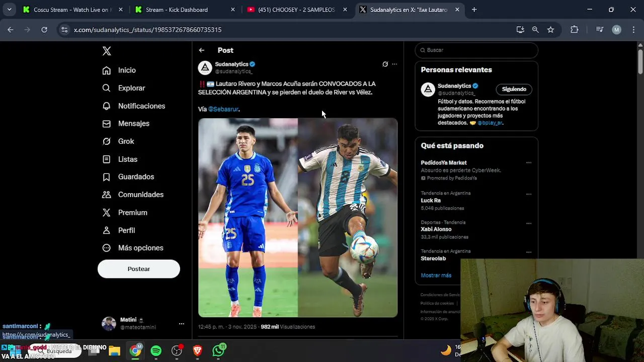The width and height of the screenshot is (644, 362).
Task: Open the post's three-dot menu
Action: coord(394,64)
